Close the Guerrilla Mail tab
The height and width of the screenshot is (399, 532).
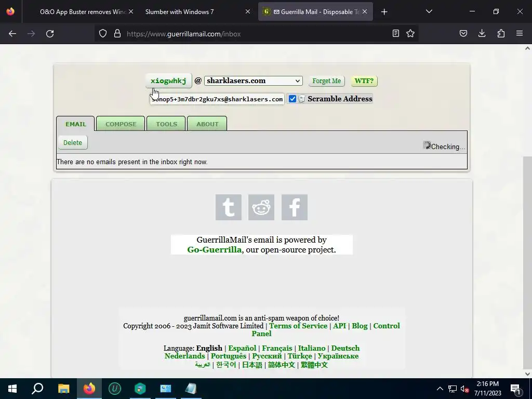(x=365, y=11)
